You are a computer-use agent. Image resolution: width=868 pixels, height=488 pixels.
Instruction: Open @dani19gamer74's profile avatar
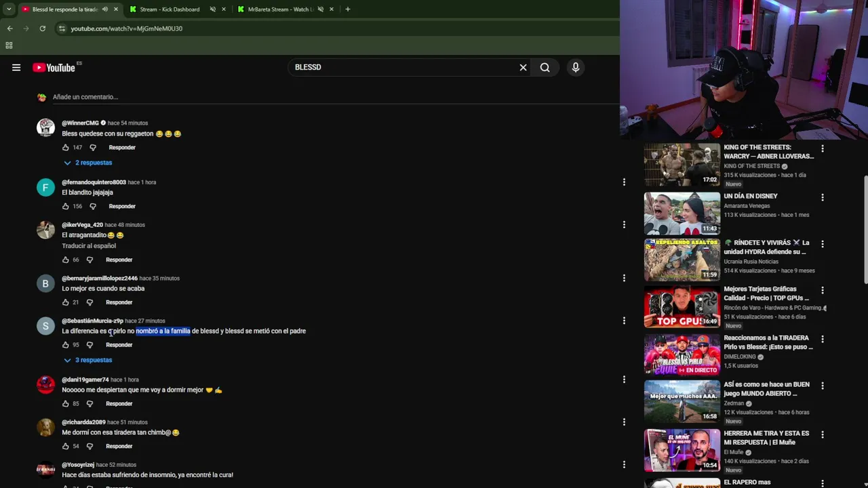pos(45,384)
